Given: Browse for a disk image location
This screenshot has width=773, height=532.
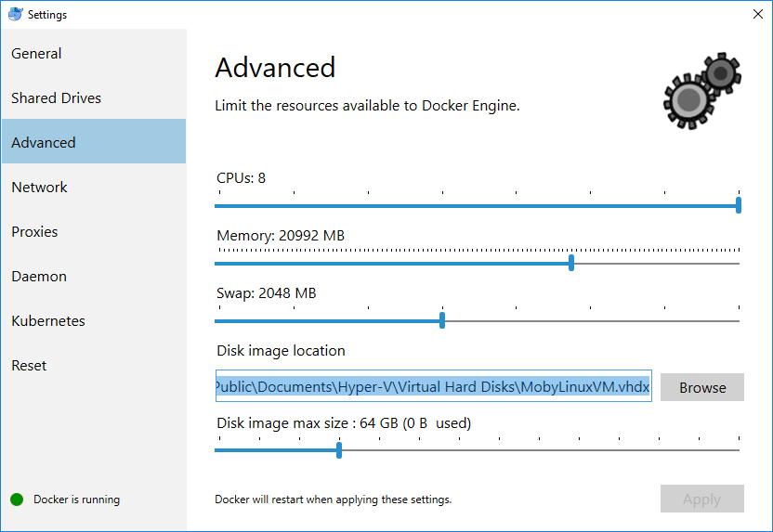Looking at the screenshot, I should (x=702, y=387).
